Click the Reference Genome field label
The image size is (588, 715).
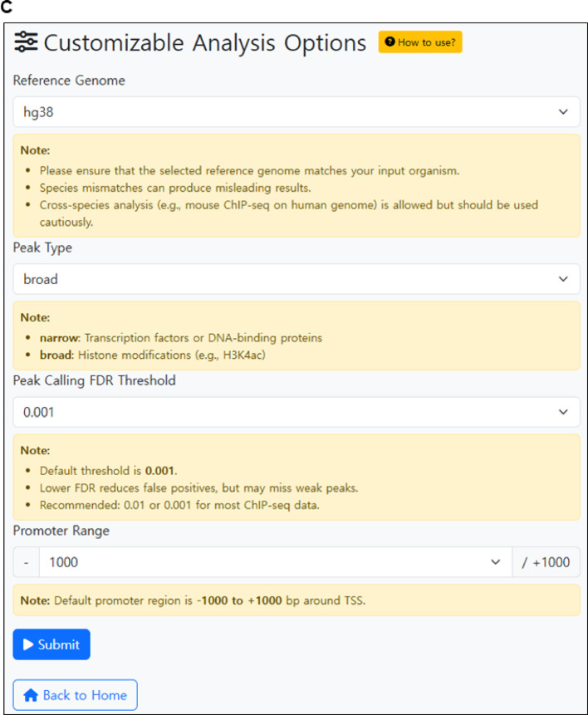coord(69,81)
